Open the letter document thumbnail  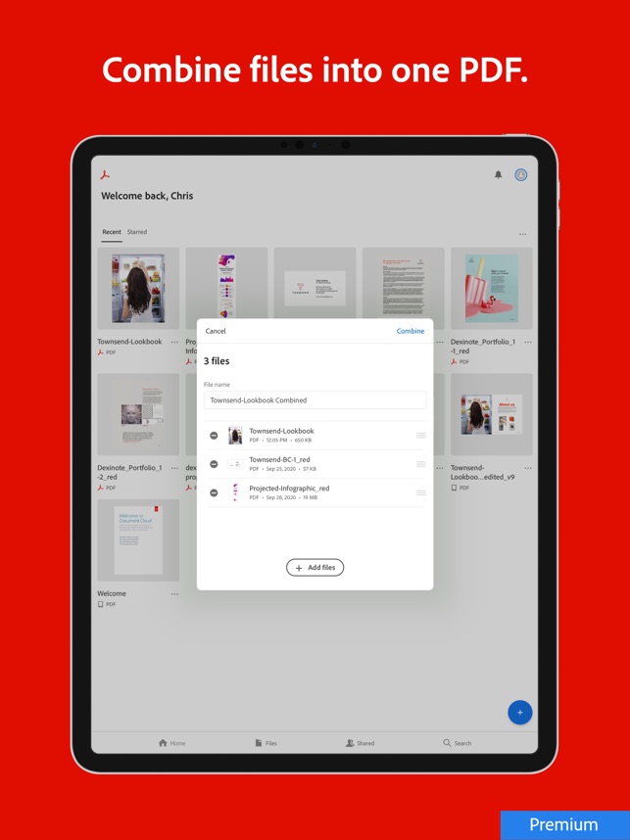click(404, 284)
